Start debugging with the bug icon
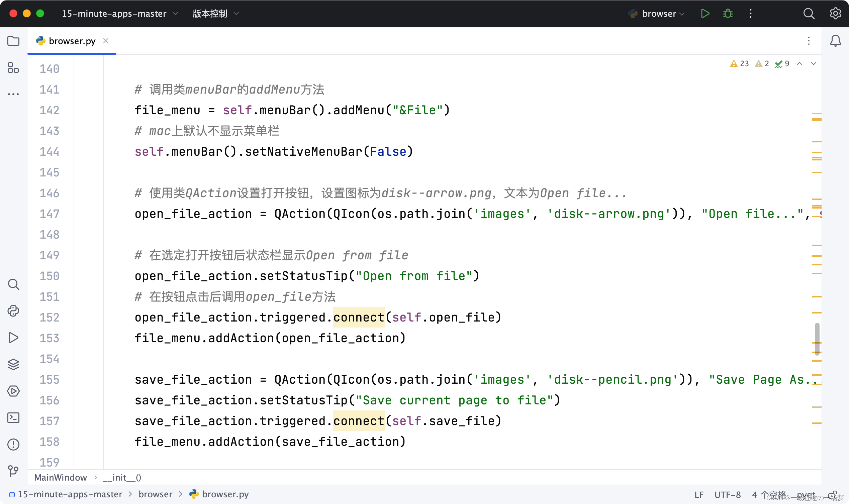 click(x=727, y=14)
